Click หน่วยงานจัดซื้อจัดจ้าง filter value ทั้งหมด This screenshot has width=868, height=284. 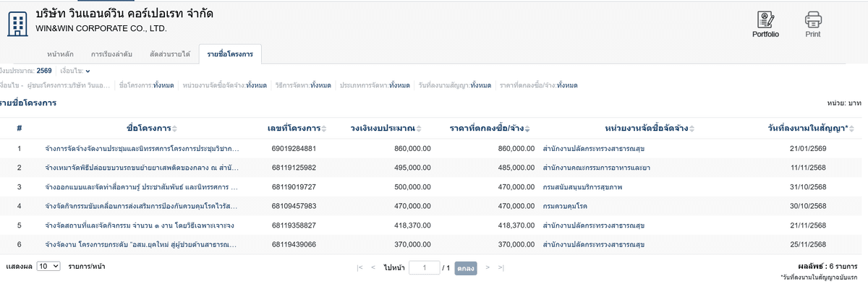click(257, 85)
